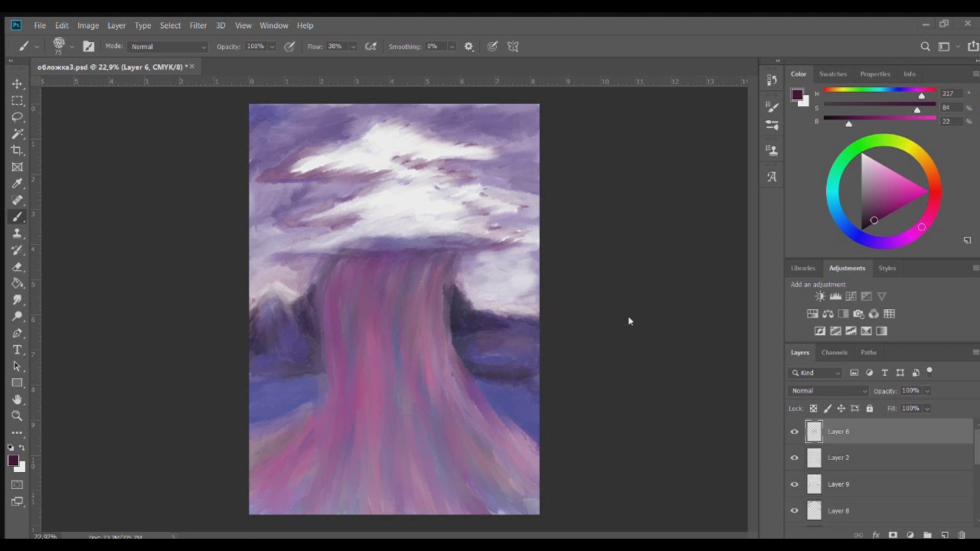The width and height of the screenshot is (980, 551).
Task: Open the brush Mode dropdown
Action: click(x=168, y=47)
